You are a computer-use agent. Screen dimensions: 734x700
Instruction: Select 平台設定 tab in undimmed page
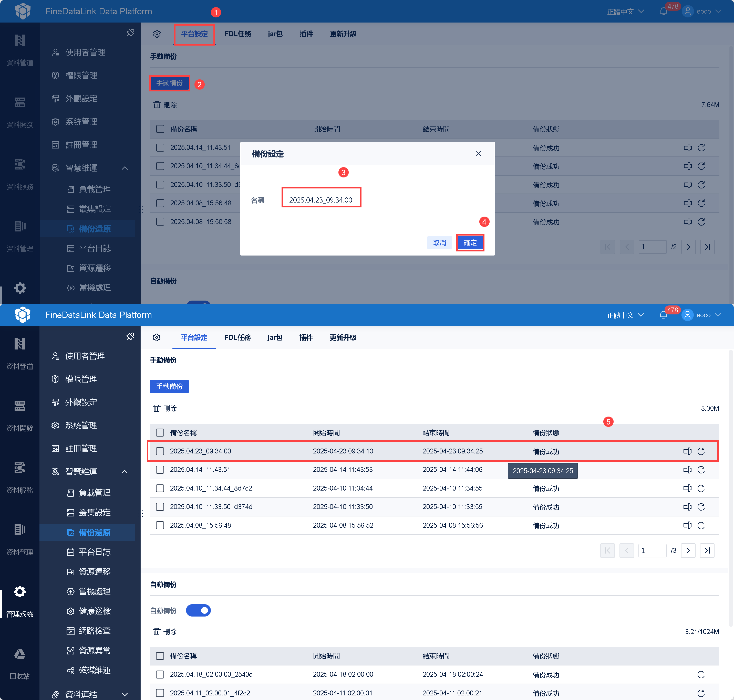[194, 337]
